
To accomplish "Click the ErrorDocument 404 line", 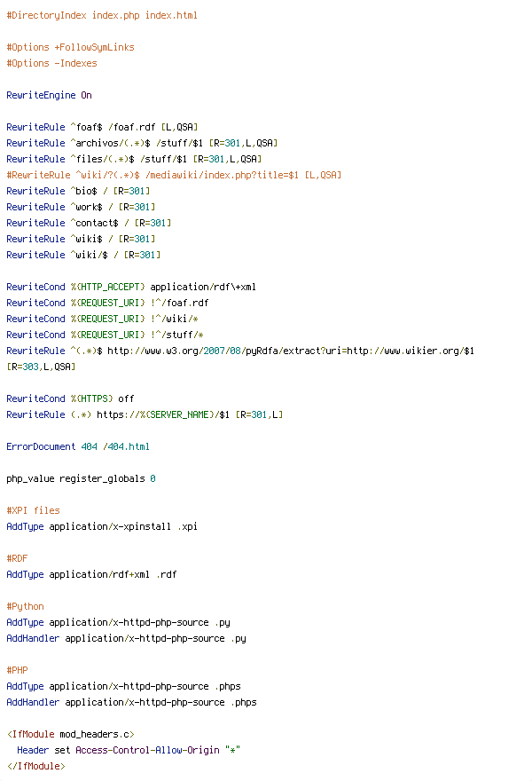I will click(78, 446).
